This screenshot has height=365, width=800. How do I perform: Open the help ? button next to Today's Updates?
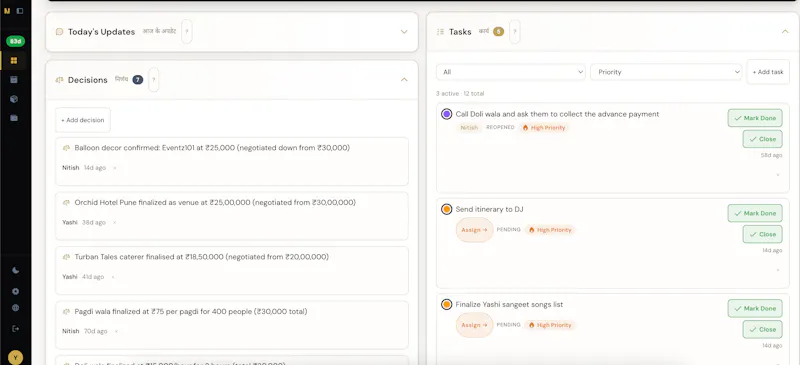coord(187,32)
